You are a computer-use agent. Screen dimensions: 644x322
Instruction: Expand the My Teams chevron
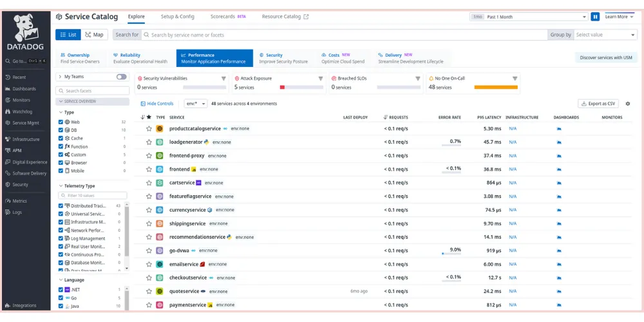coord(61,77)
